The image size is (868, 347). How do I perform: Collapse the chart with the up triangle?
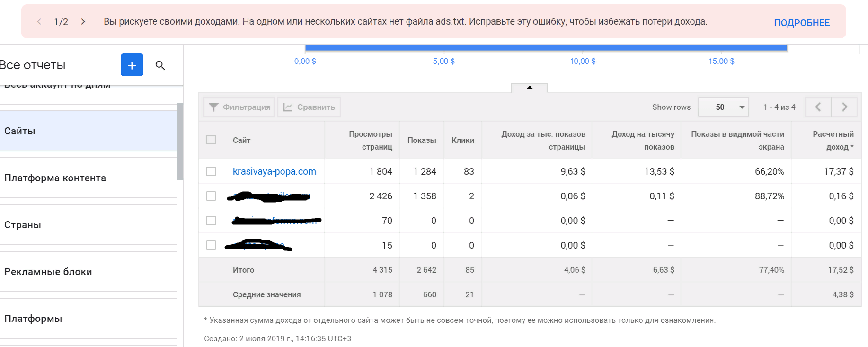click(x=530, y=88)
